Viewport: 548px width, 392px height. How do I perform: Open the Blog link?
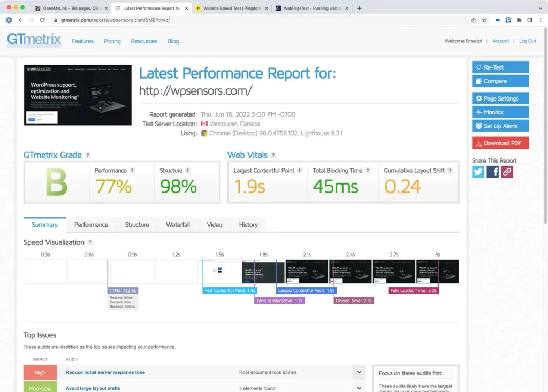(173, 41)
